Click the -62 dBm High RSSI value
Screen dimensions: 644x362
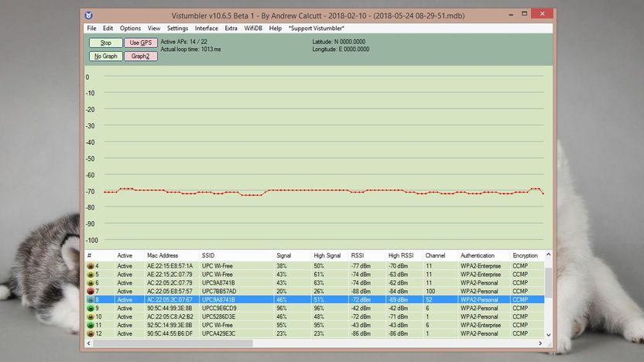pyautogui.click(x=398, y=283)
